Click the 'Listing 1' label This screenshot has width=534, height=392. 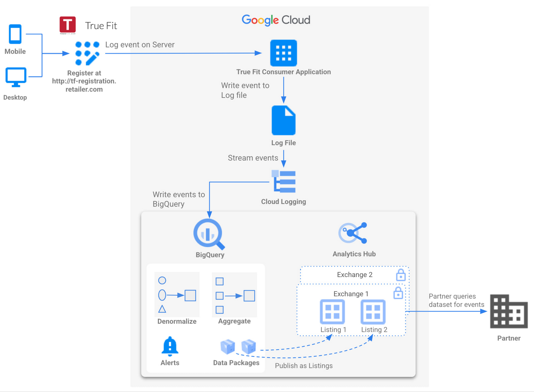[333, 330]
